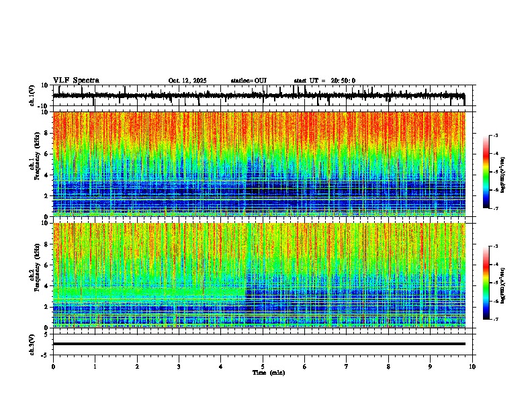
Task: Click the "ch.1(V)" waveform axis label
Action: pos(32,95)
